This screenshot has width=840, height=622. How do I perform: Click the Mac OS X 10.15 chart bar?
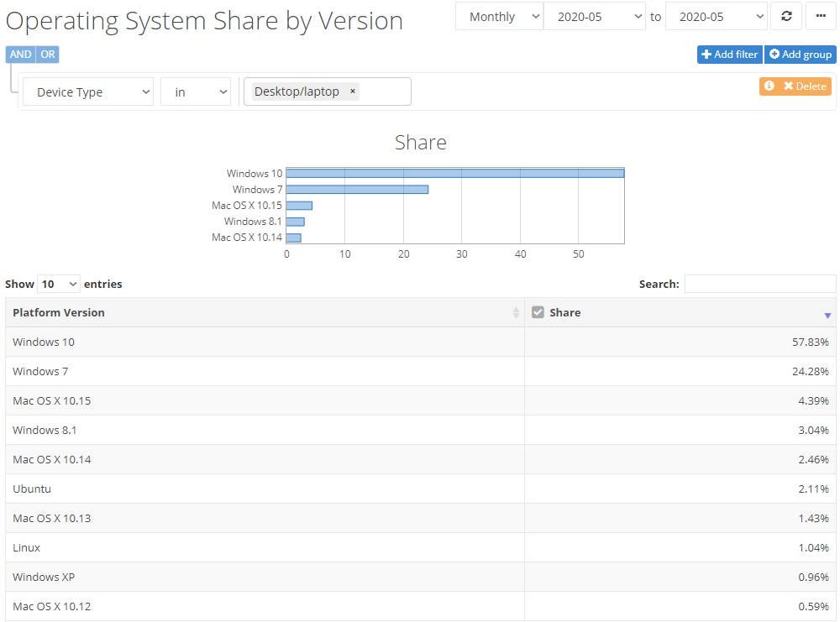pyautogui.click(x=300, y=206)
